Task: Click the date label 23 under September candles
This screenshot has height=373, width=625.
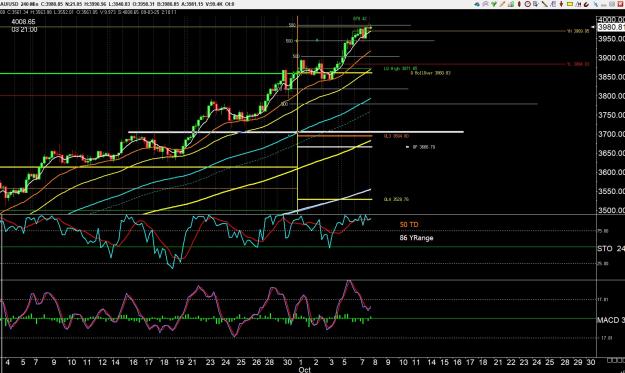Action: click(210, 362)
